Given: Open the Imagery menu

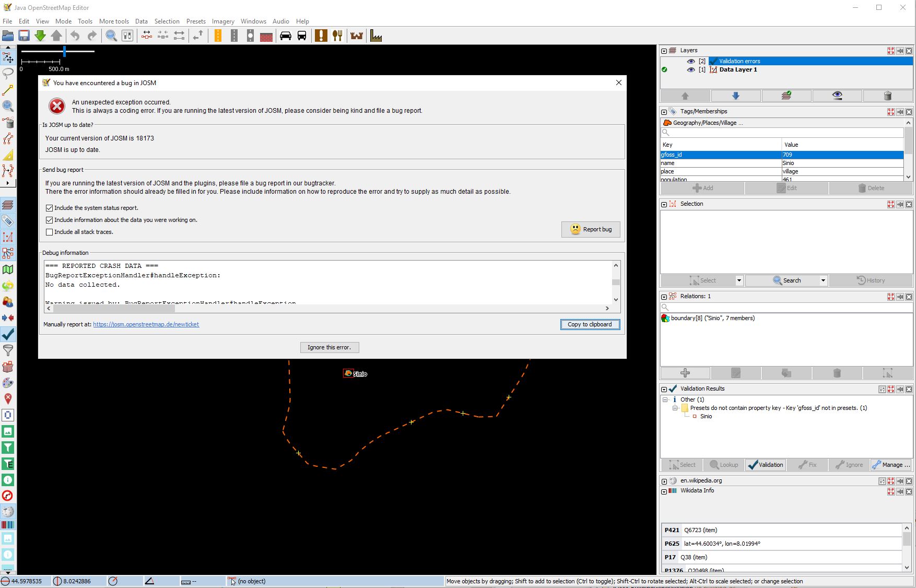Looking at the screenshot, I should point(223,21).
